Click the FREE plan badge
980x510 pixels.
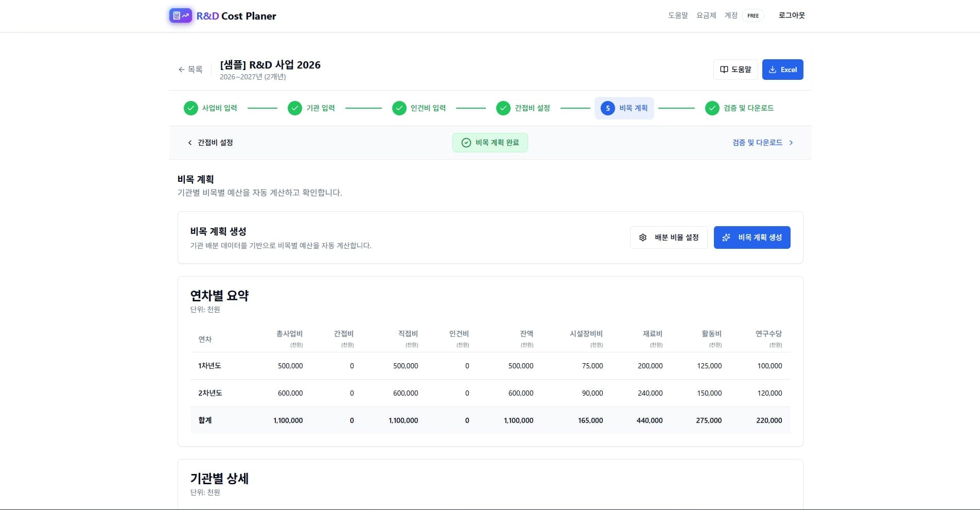[753, 15]
